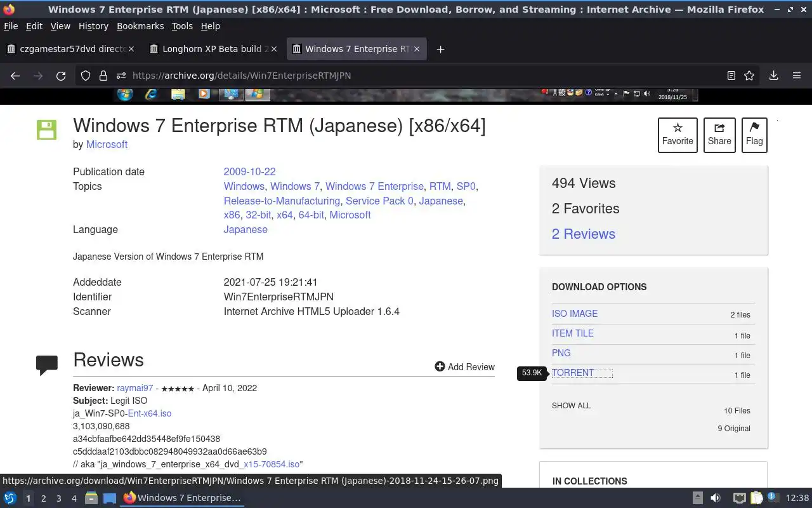Open the Ent-x64.iso link in review
This screenshot has height=508, width=812.
[150, 413]
